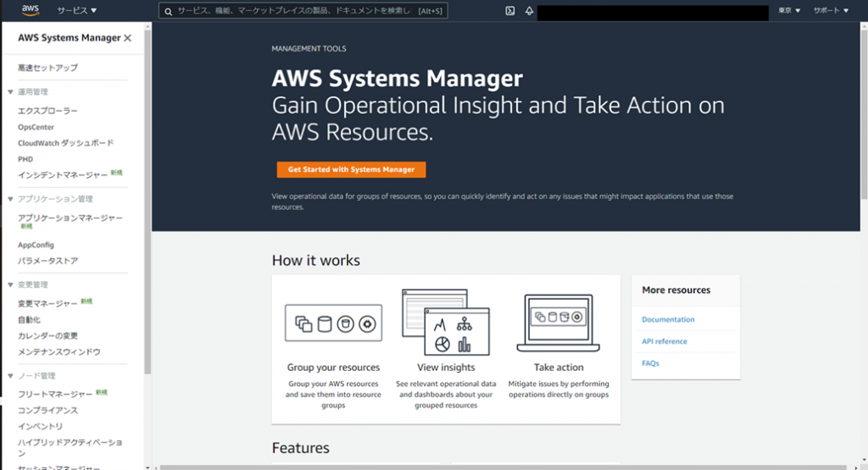Open コンプライアンス in sidebar
Image resolution: width=868 pixels, height=470 pixels.
coord(47,410)
